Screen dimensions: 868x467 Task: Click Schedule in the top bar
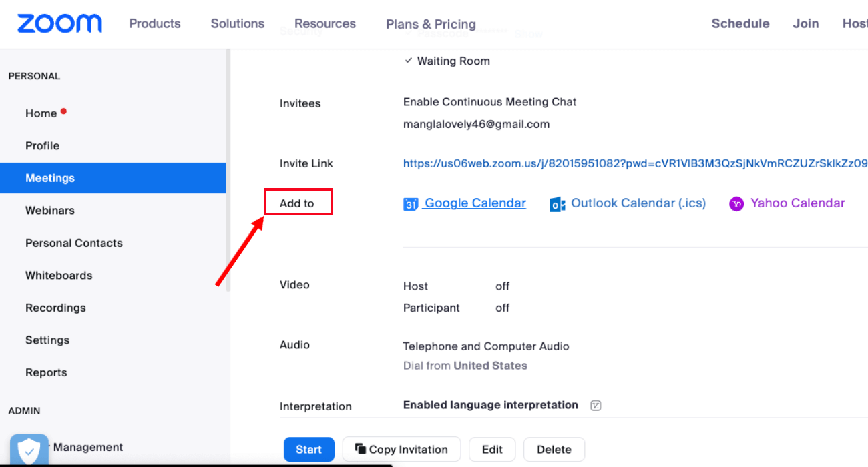740,23
